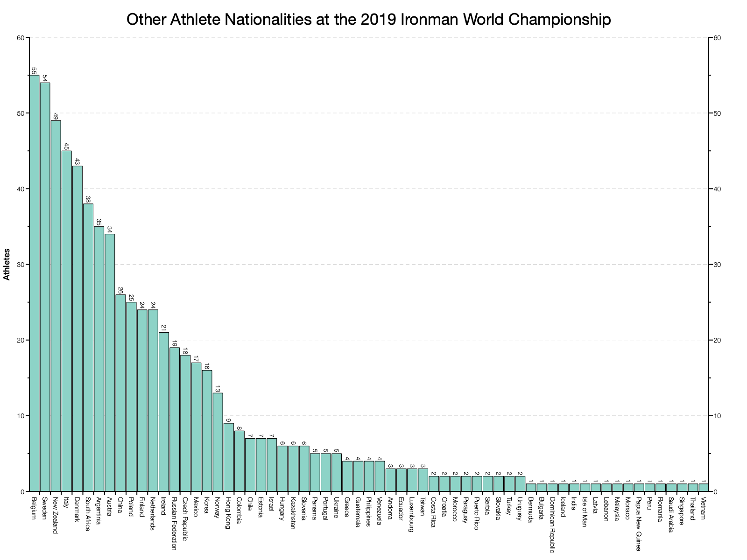Click the Athletes y-axis label
The height and width of the screenshot is (560, 747).
7,264
